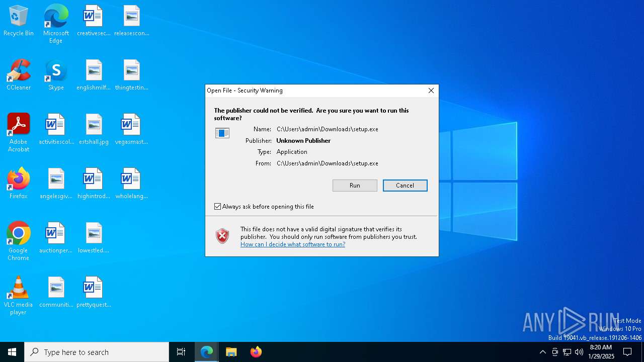Select the releasescon... image file icon
The height and width of the screenshot is (362, 644).
pos(131,21)
